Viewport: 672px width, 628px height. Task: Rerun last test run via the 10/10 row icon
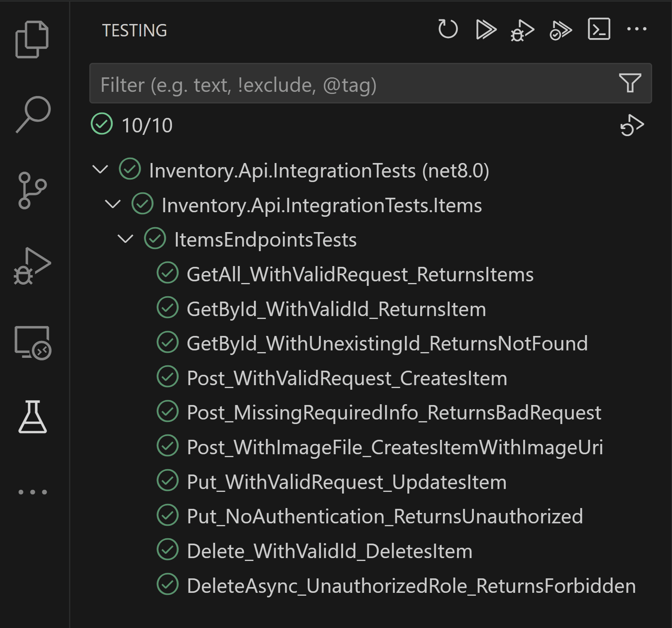632,125
